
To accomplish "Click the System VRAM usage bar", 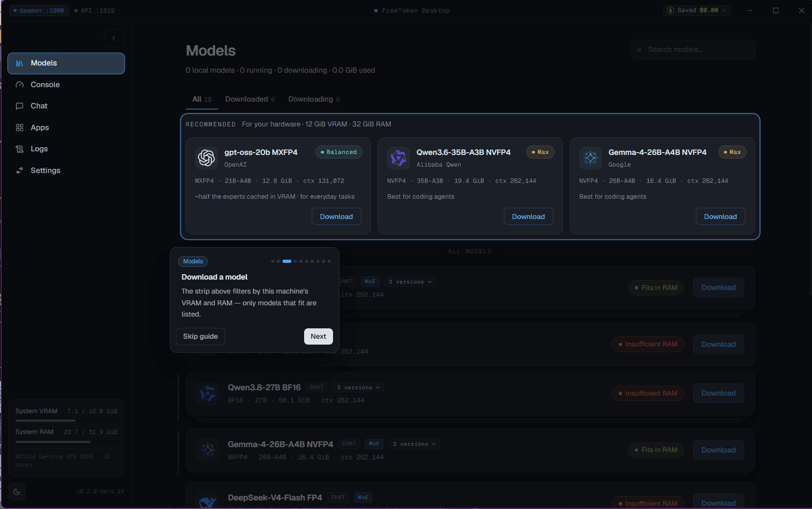I will click(66, 421).
